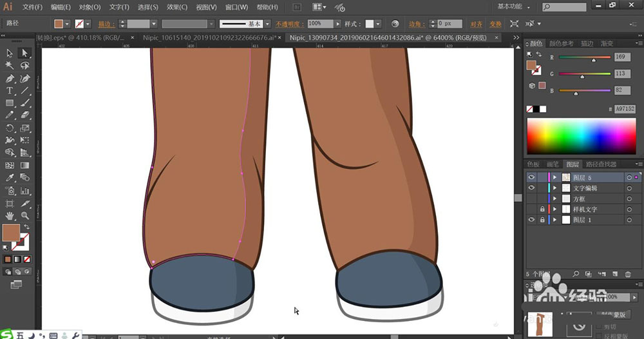The width and height of the screenshot is (644, 339).
Task: Select the Artboard tool
Action: 10,204
